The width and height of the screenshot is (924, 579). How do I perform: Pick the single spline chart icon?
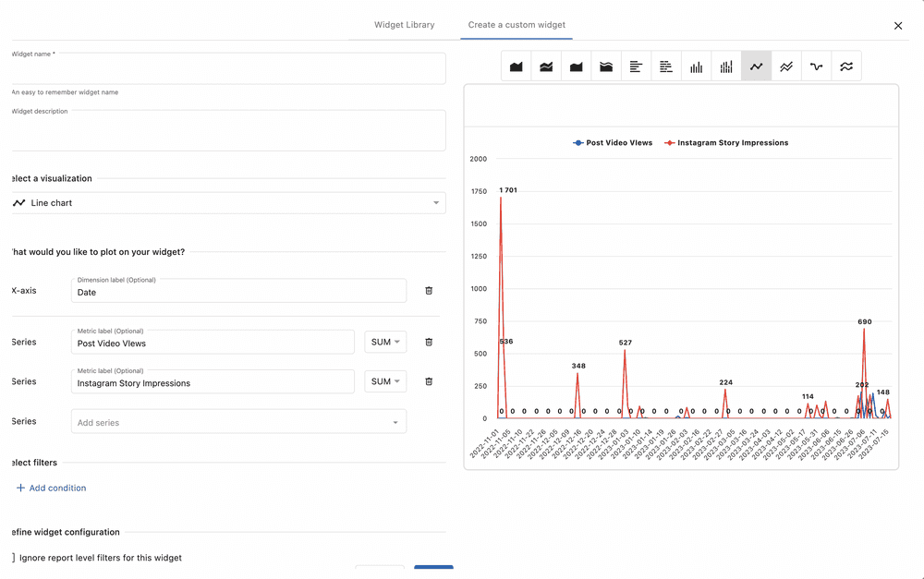pos(816,66)
